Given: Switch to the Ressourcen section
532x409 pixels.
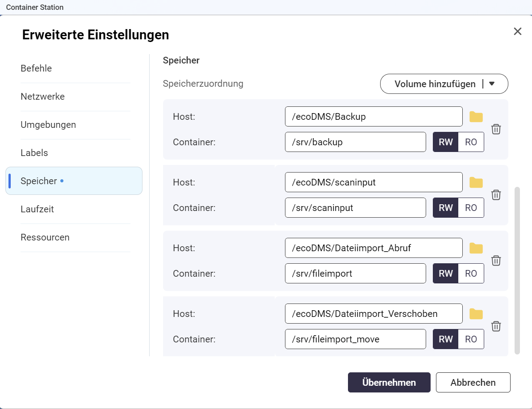Looking at the screenshot, I should point(45,237).
